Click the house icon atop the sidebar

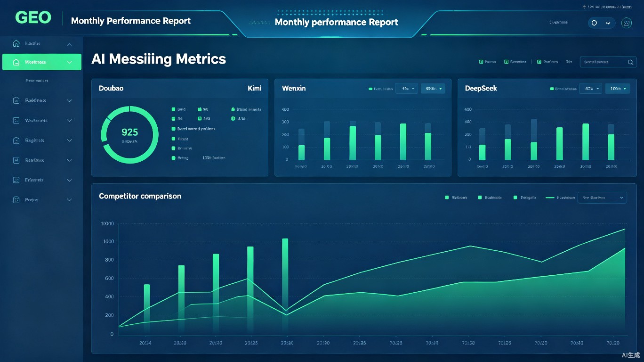tap(16, 43)
